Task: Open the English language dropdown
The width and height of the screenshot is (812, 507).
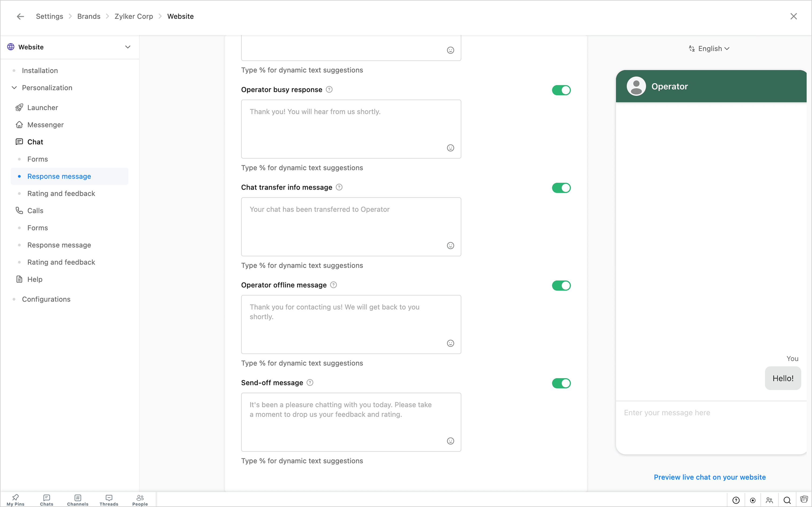Action: click(709, 49)
